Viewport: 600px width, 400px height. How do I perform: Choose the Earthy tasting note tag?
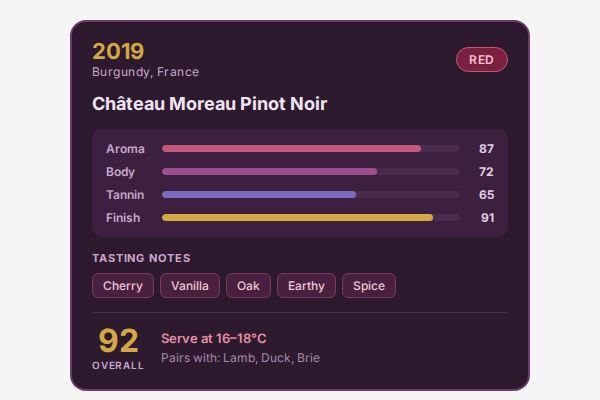[306, 286]
